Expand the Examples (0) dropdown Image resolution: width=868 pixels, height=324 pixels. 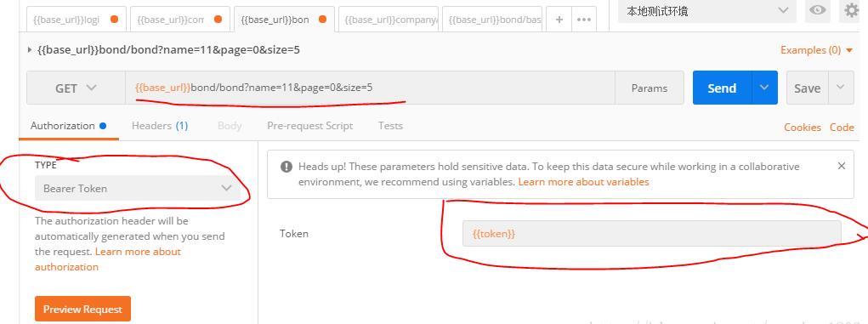(817, 50)
